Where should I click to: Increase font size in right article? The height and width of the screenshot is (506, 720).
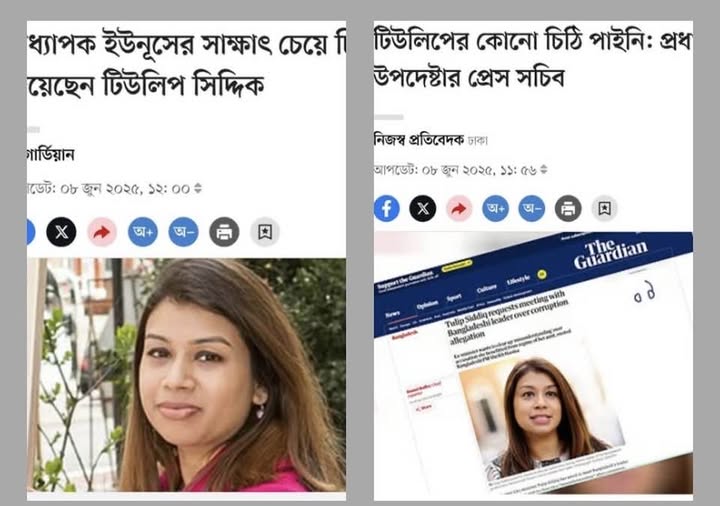tap(495, 208)
